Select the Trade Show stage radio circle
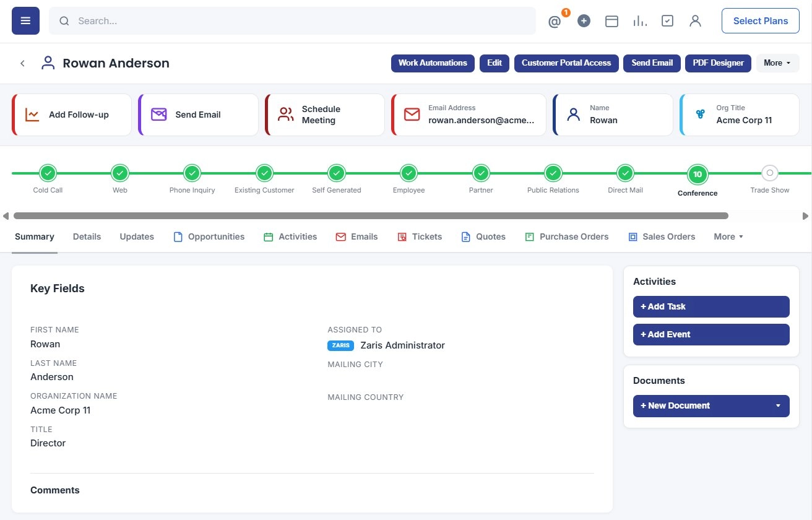The image size is (812, 520). point(769,173)
